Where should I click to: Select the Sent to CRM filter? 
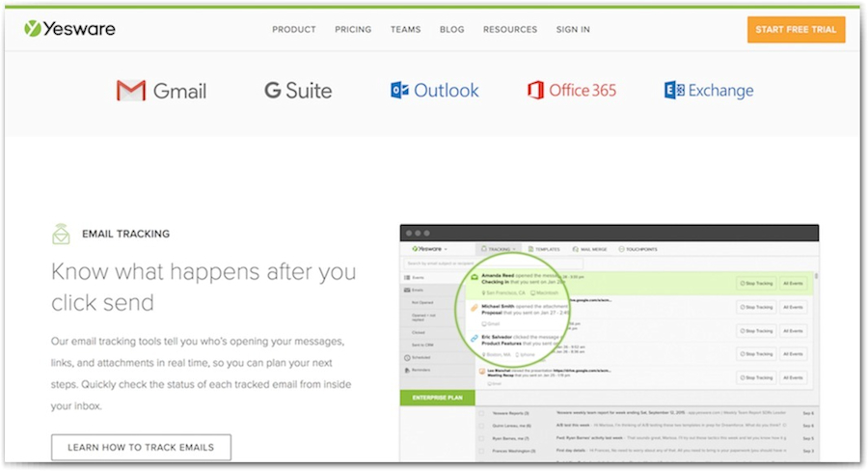pos(422,345)
